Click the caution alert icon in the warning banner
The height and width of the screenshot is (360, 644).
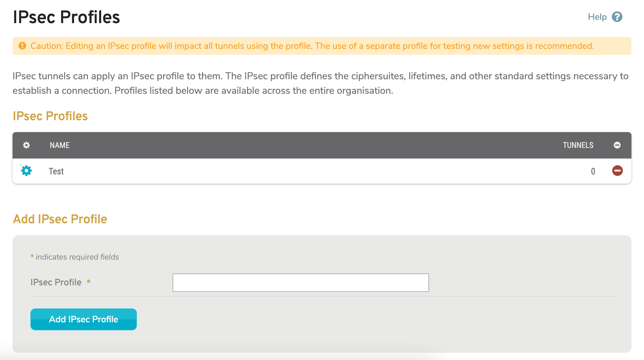click(x=22, y=46)
